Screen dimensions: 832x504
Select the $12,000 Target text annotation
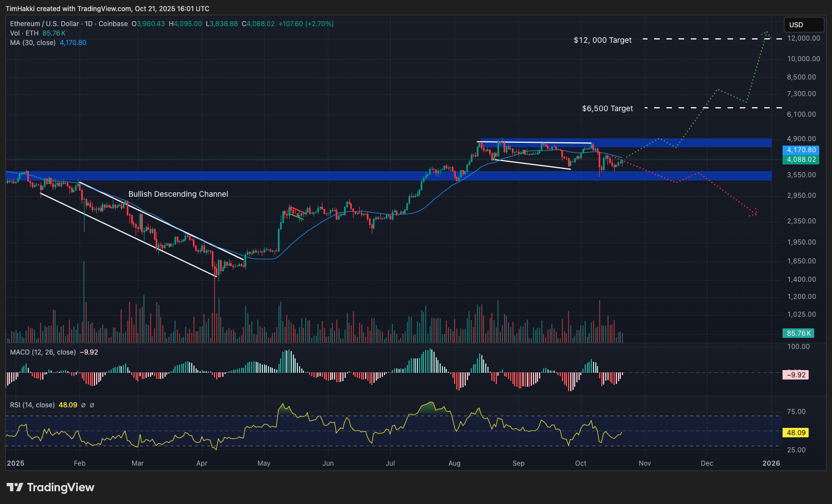601,40
